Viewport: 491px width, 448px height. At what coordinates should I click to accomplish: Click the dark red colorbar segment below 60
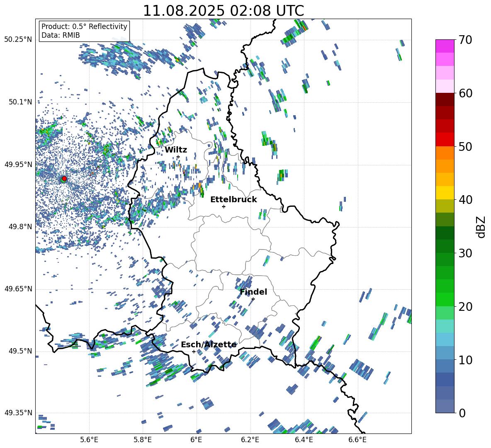coord(445,100)
